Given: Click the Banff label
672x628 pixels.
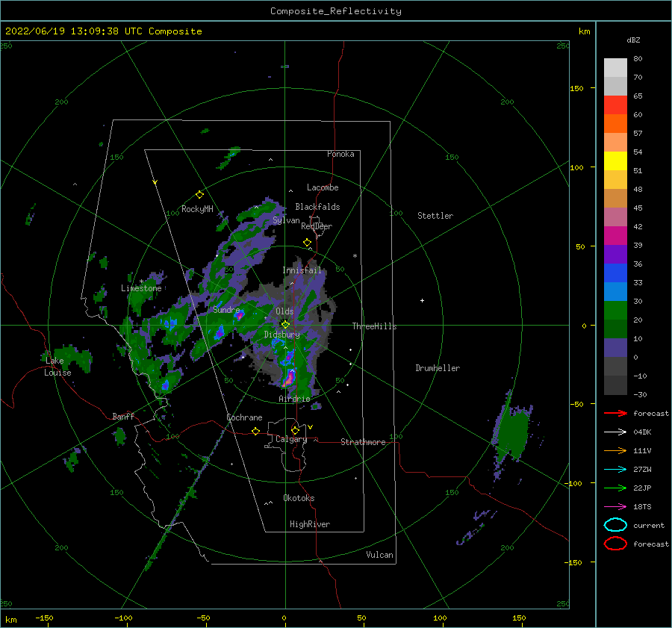Looking at the screenshot, I should point(123,416).
